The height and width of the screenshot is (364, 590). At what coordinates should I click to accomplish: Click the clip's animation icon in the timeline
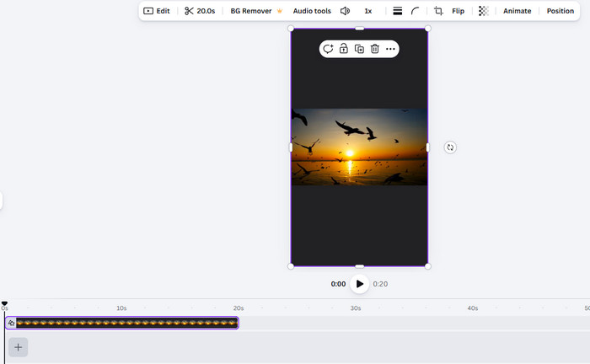click(11, 323)
